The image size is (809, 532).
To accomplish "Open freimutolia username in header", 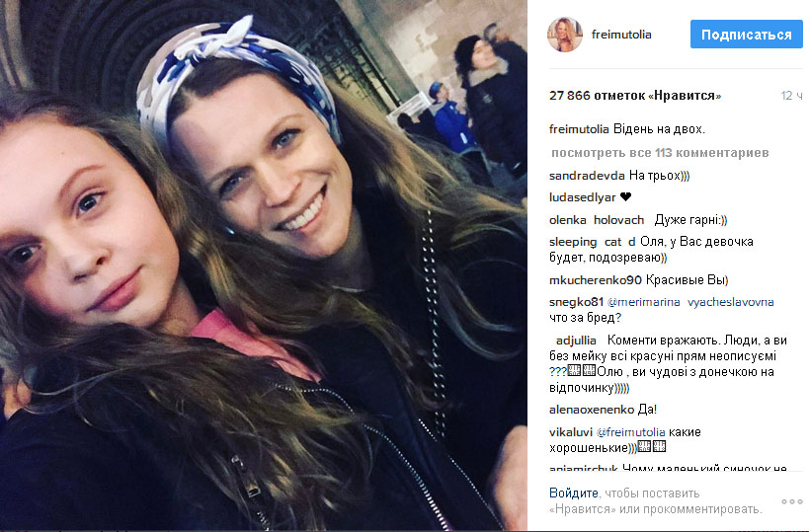I will pyautogui.click(x=621, y=35).
